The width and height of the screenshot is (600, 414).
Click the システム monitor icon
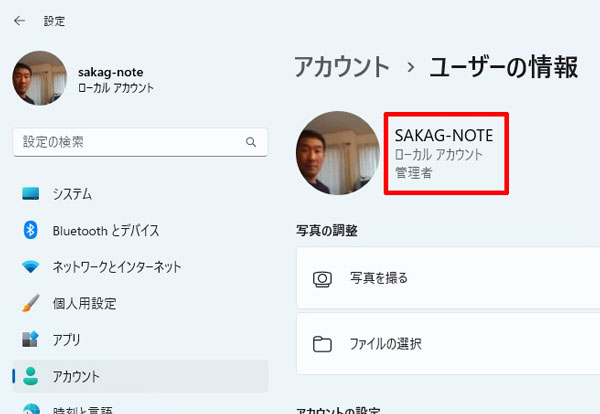[x=30, y=193]
